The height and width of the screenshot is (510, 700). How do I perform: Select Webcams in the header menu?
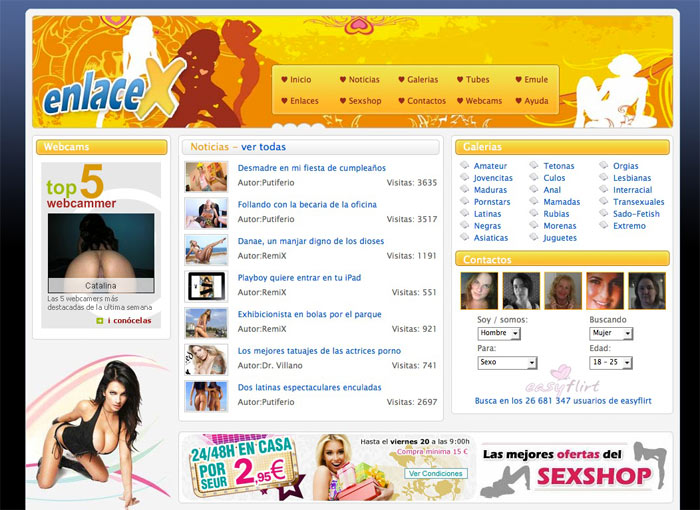pos(483,101)
